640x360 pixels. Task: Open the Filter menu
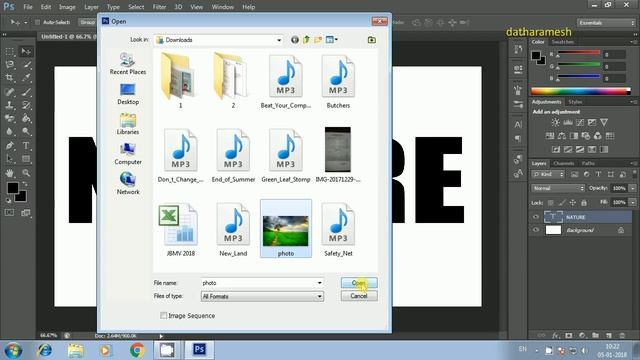(159, 7)
